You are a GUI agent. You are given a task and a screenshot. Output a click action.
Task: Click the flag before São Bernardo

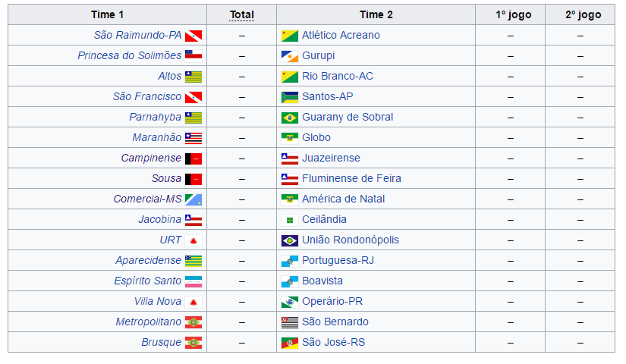coord(289,322)
